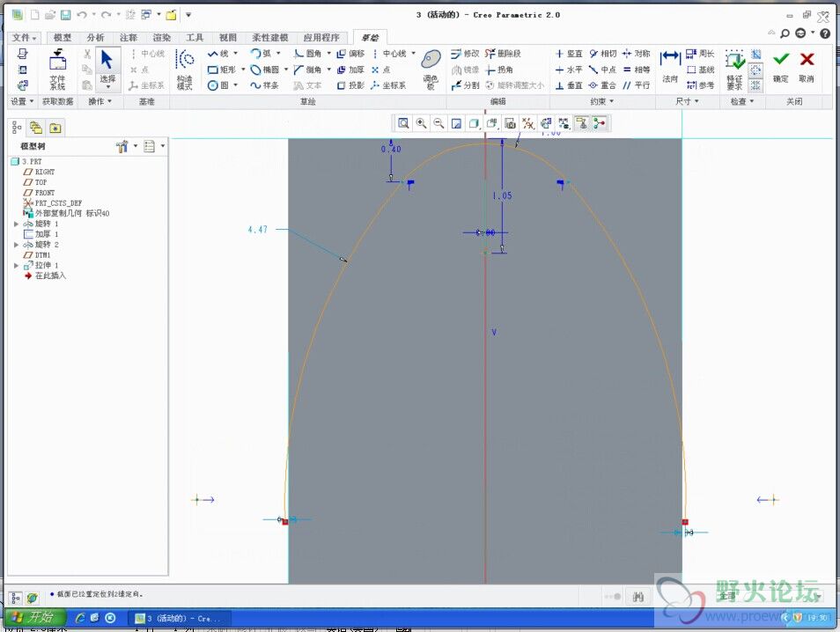
Task: Expand the 尺寸 group dropdown
Action: 687,101
